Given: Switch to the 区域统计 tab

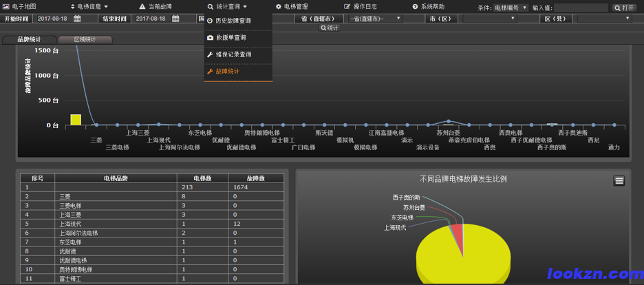Looking at the screenshot, I should 85,40.
